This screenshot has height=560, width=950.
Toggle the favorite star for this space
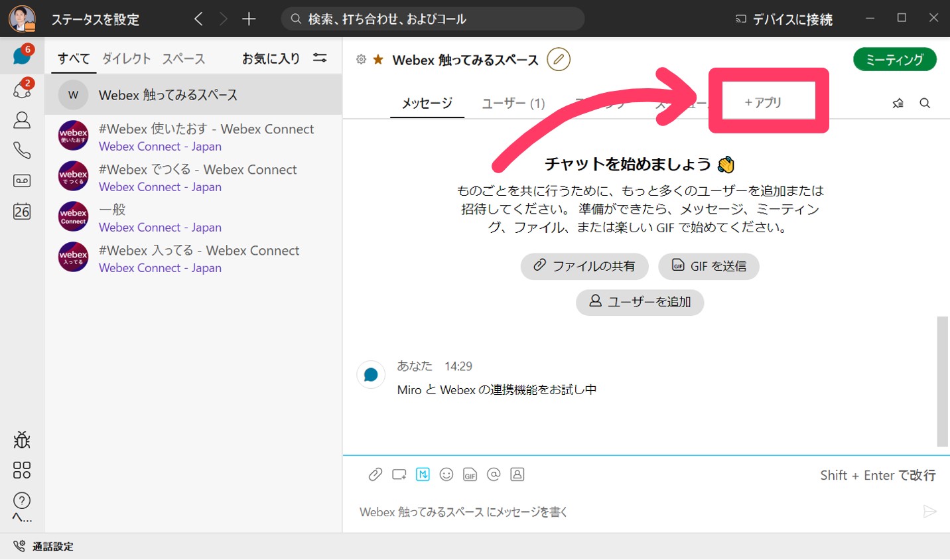(377, 59)
